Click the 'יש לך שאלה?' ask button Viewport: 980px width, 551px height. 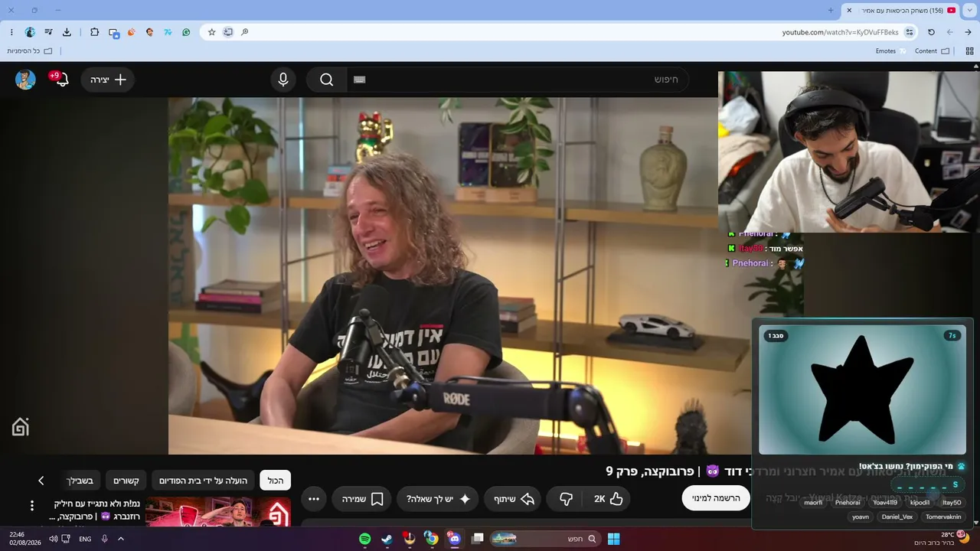(437, 499)
